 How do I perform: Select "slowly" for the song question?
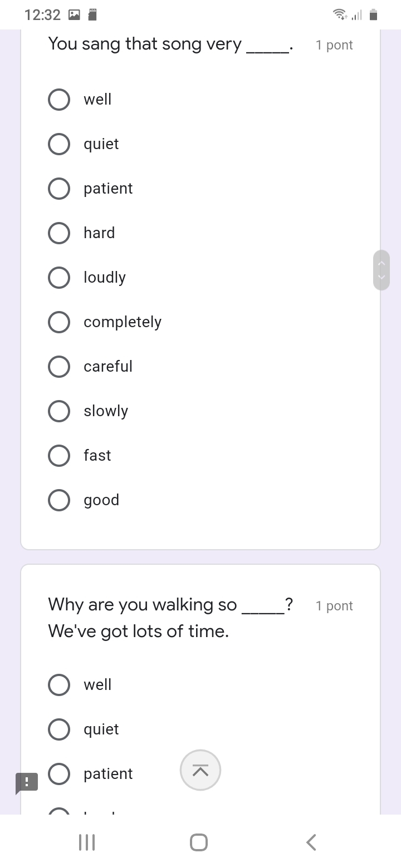pos(59,411)
